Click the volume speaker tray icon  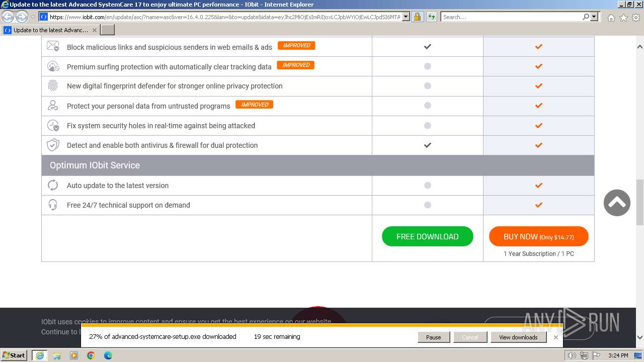pos(572,355)
